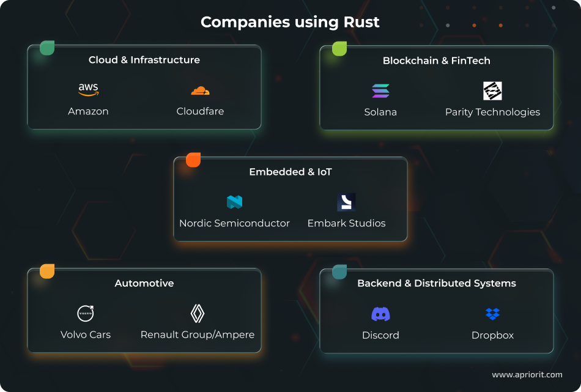581x392 pixels.
Task: Select the Nordic Semiconductor icon
Action: click(234, 202)
